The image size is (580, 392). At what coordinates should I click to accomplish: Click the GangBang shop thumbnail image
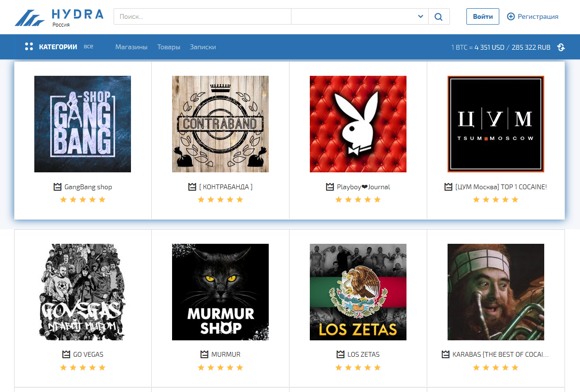83,124
